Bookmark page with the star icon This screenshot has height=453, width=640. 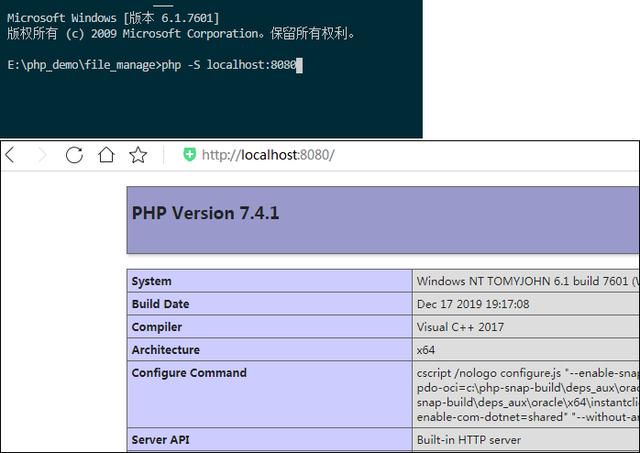(138, 155)
